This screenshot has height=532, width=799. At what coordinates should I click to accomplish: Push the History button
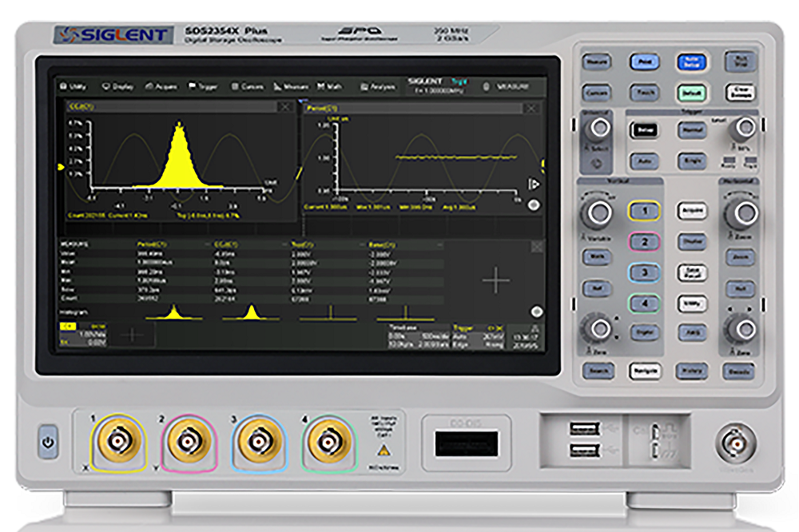pyautogui.click(x=691, y=371)
